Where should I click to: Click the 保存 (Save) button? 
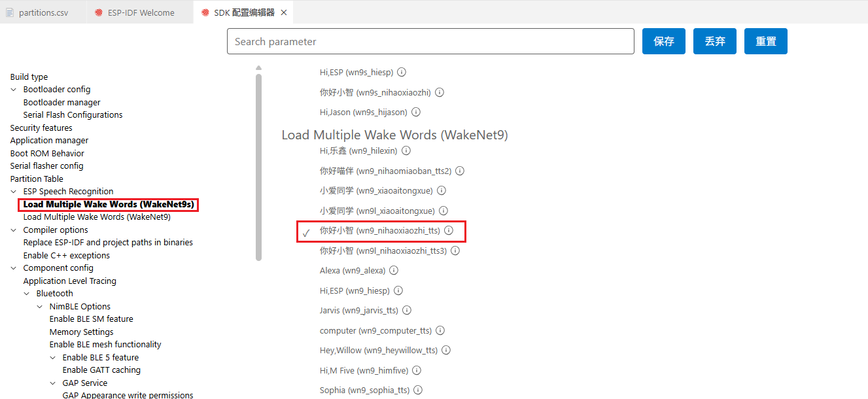pos(663,41)
